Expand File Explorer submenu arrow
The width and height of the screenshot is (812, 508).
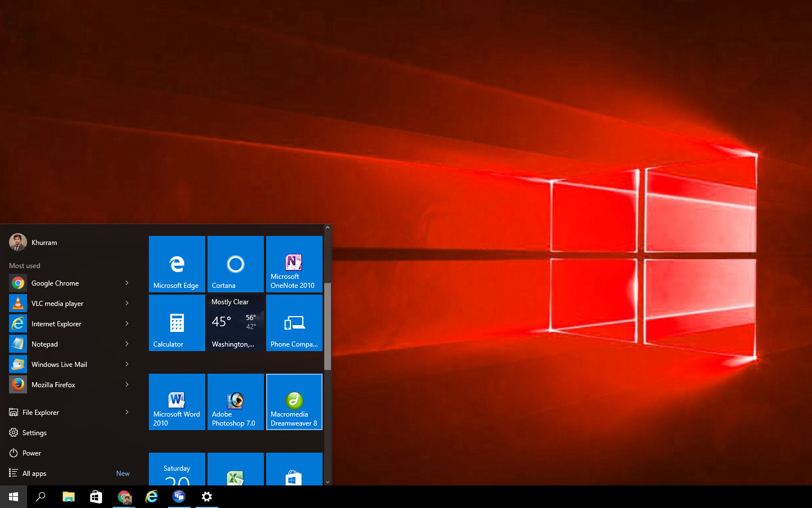pyautogui.click(x=127, y=413)
